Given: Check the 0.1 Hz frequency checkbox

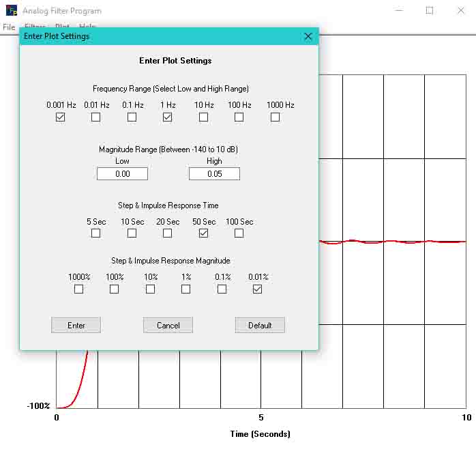Looking at the screenshot, I should (x=132, y=117).
